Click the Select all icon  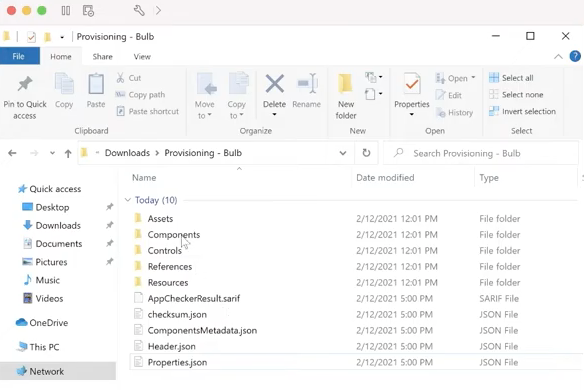pyautogui.click(x=494, y=77)
